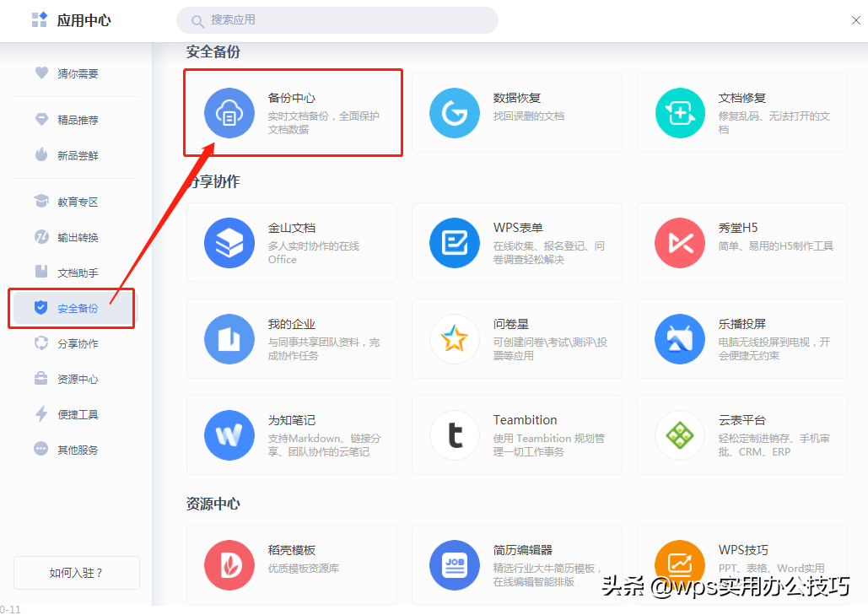868x615 pixels.
Task: Open the 数据恢复 app icon
Action: (x=455, y=113)
